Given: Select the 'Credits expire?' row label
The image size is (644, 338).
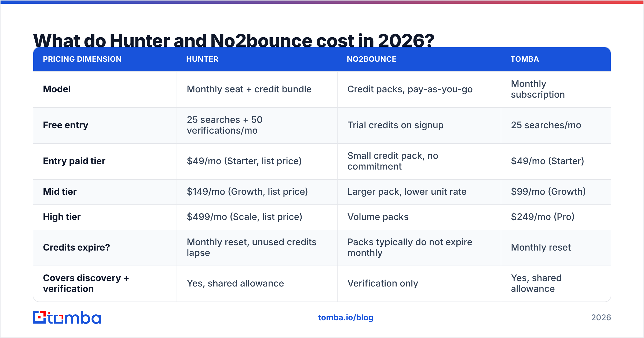Looking at the screenshot, I should point(76,247).
